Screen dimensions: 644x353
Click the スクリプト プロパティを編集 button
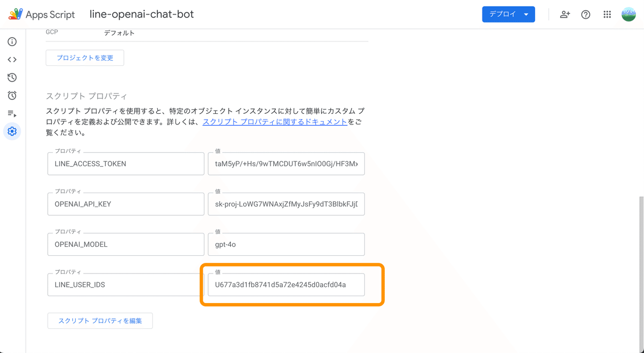100,321
